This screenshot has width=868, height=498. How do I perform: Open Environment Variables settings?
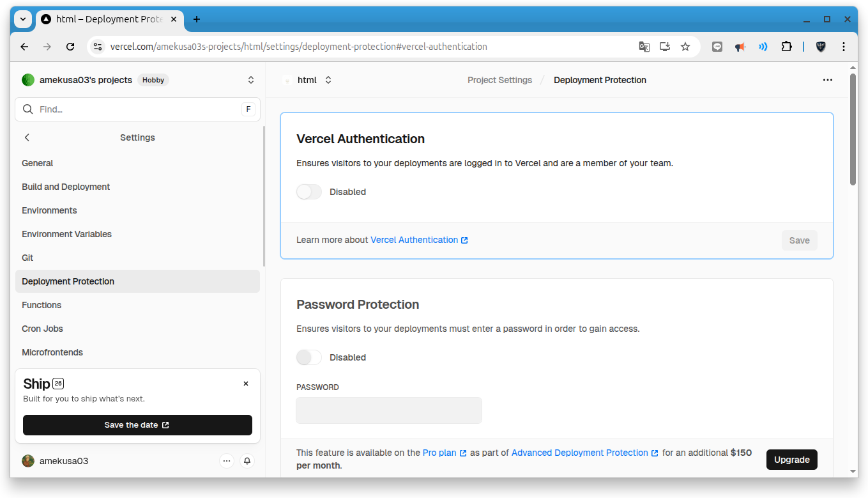66,234
